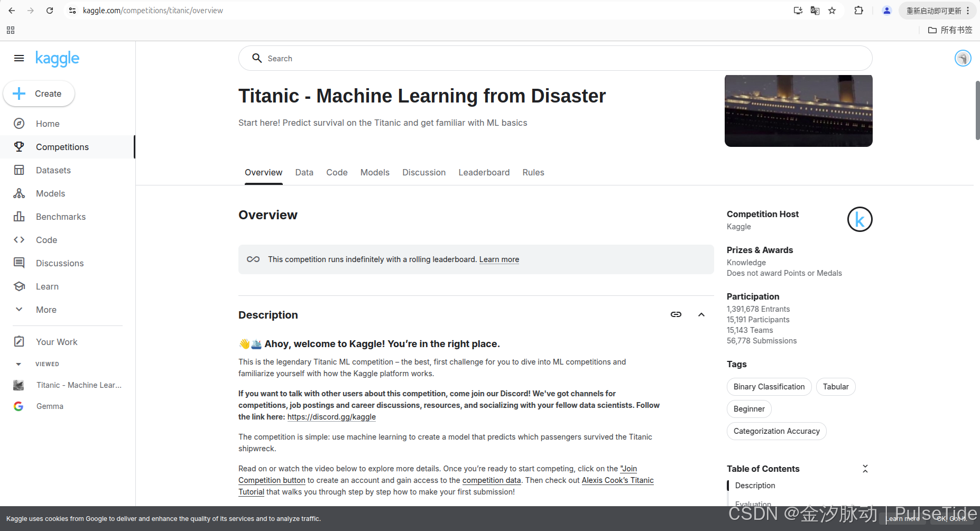Open the browser translate icon
The width and height of the screenshot is (980, 531).
(x=815, y=11)
